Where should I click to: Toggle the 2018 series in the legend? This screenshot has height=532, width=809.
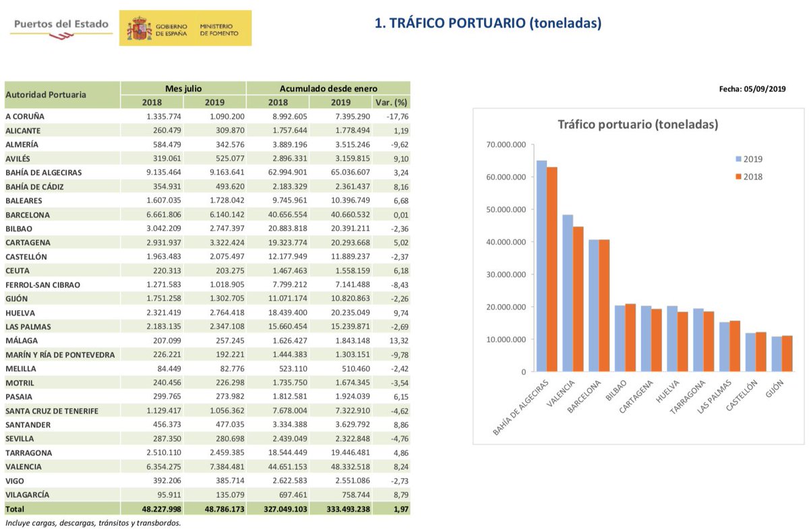752,176
